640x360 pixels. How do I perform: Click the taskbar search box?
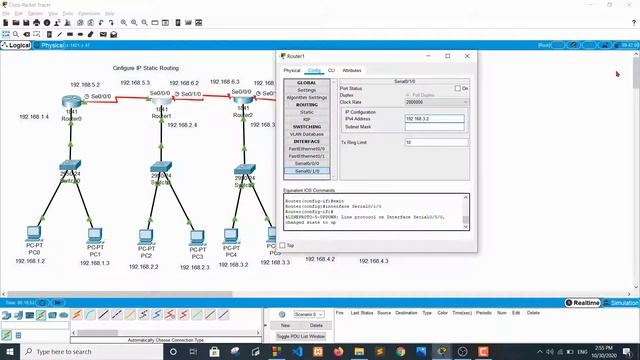pyautogui.click(x=91, y=351)
